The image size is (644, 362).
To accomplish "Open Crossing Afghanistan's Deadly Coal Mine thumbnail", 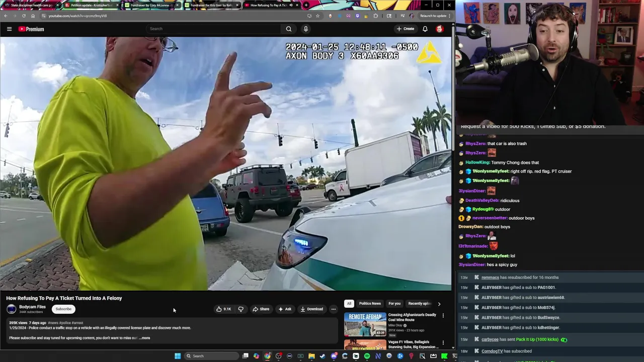I will pos(365,324).
